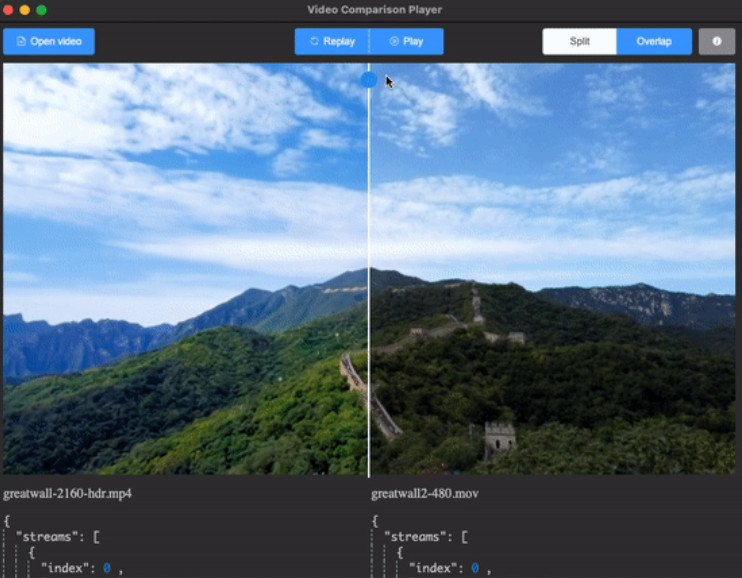Close the window with the red button
742x578 pixels.
[8, 10]
